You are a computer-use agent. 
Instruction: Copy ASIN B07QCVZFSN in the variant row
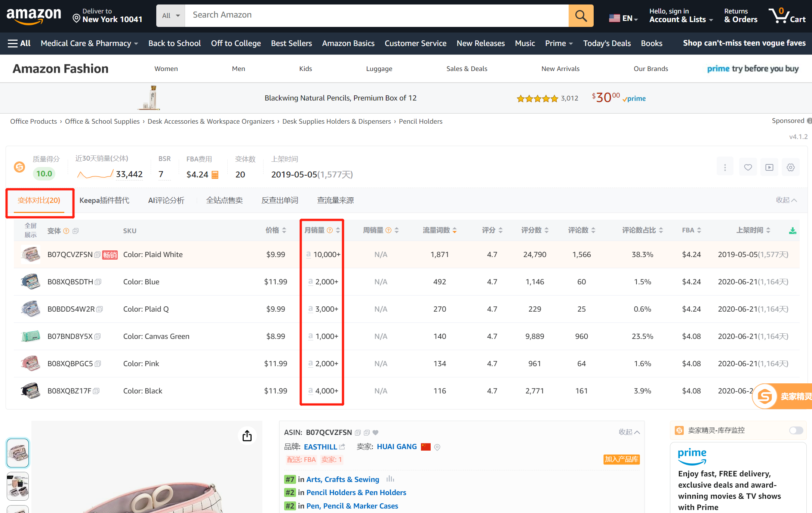97,255
